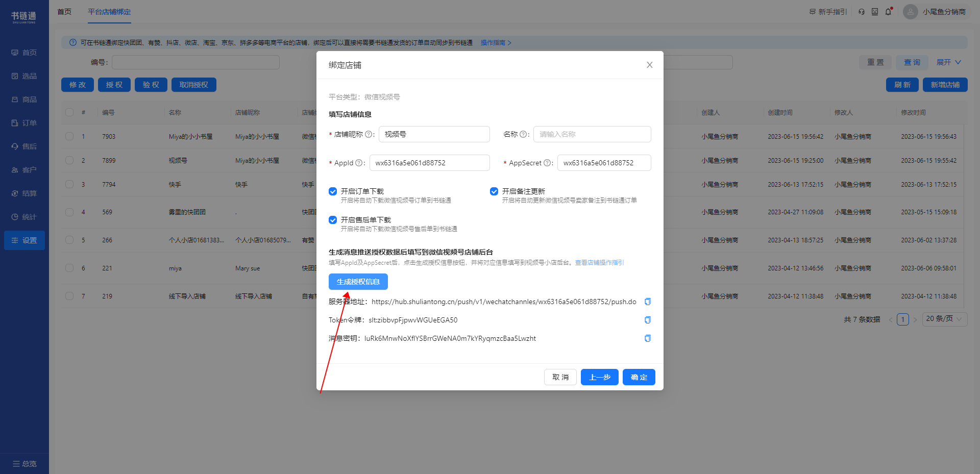This screenshot has height=474, width=980.
Task: Click the 新增店铺 button
Action: 945,85
